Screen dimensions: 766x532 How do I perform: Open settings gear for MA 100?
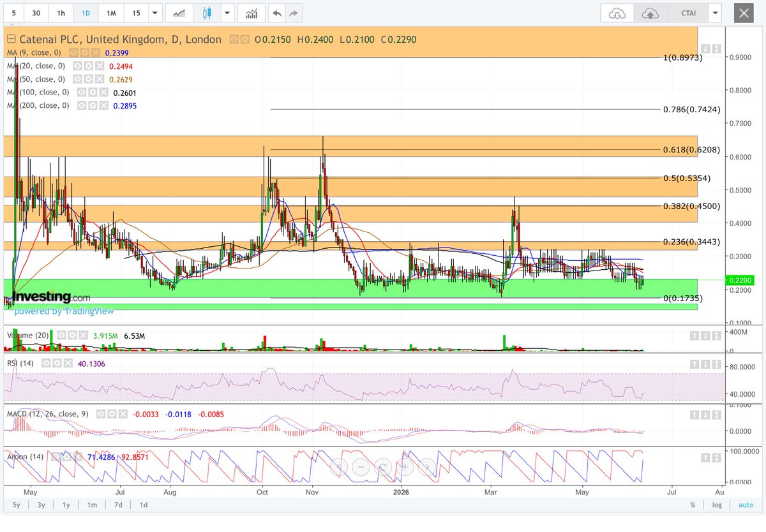[x=92, y=92]
